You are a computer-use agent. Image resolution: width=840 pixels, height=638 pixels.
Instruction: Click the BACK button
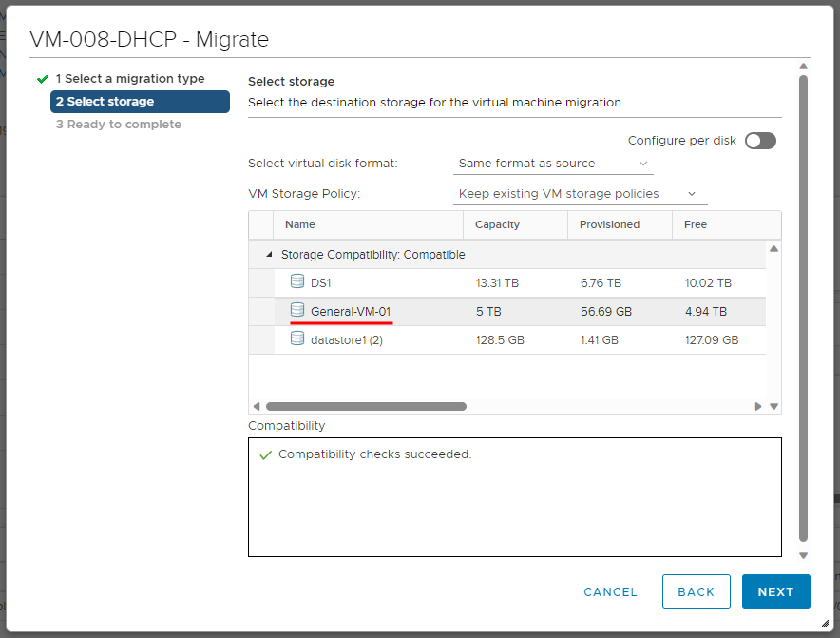[x=696, y=591]
